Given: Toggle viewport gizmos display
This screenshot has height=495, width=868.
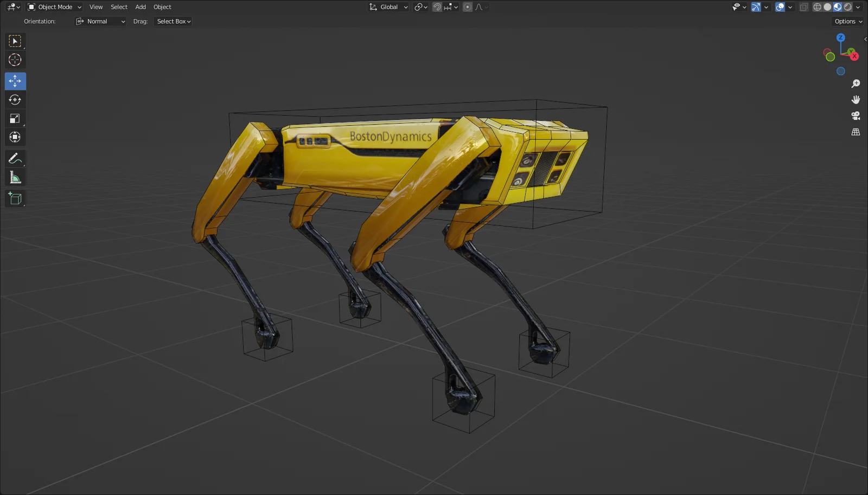Looking at the screenshot, I should 755,7.
